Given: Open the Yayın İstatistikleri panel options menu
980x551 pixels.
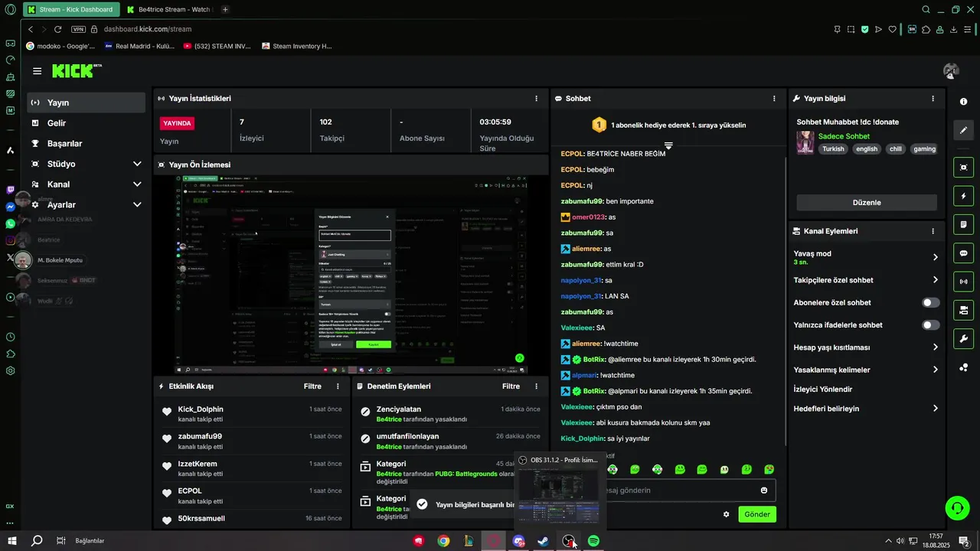Looking at the screenshot, I should tap(536, 98).
